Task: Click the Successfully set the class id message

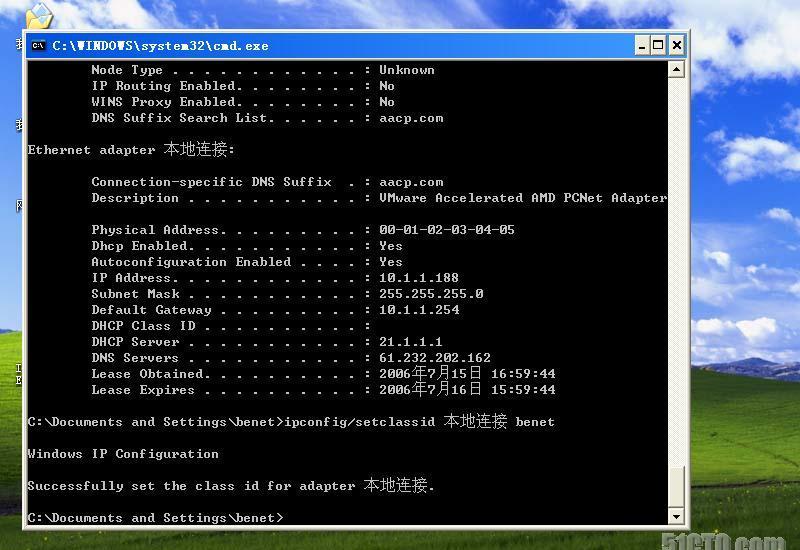Action: pyautogui.click(x=231, y=485)
